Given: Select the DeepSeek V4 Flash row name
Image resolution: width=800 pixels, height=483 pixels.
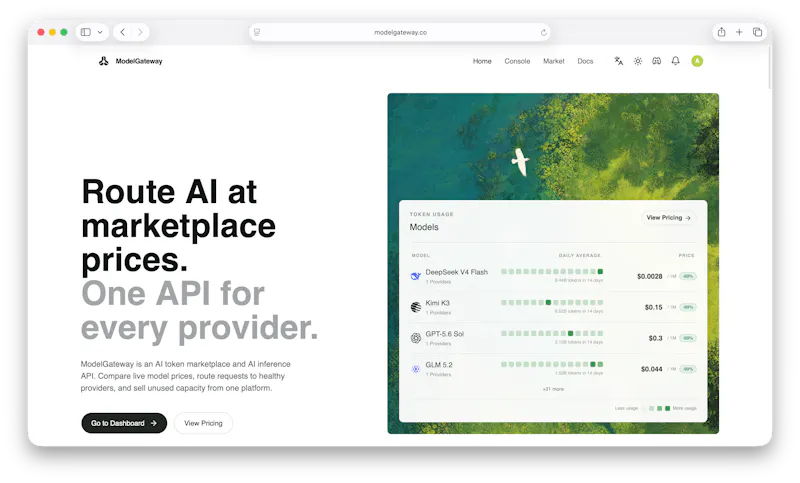Looking at the screenshot, I should click(x=457, y=272).
